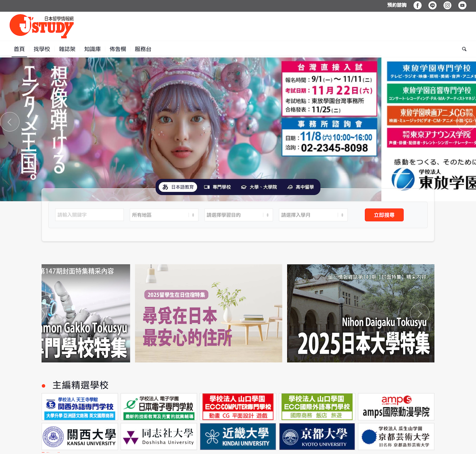Image resolution: width=476 pixels, height=454 pixels.
Task: Click the J'STUDY logo
Action: click(x=41, y=26)
